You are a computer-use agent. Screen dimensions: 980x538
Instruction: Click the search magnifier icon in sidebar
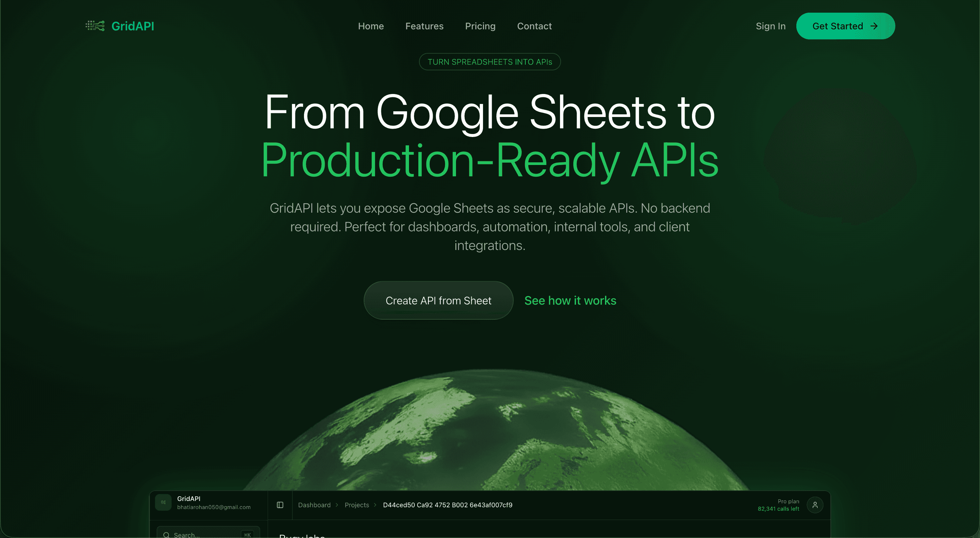(166, 535)
